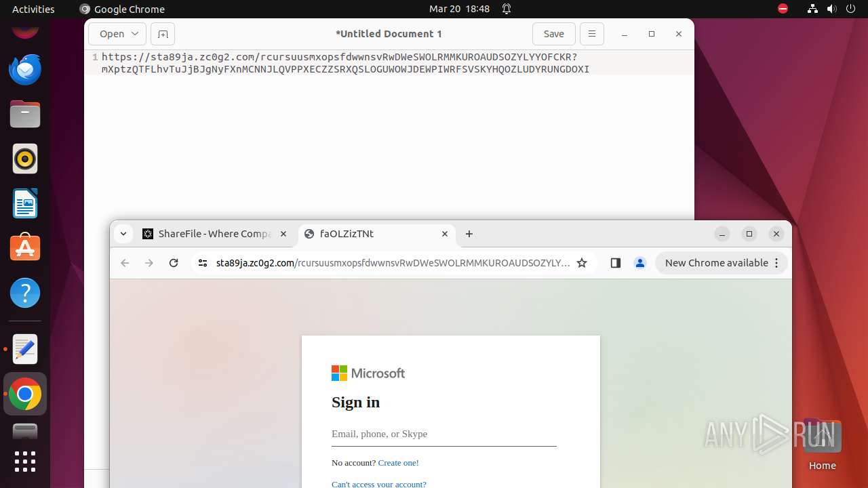The height and width of the screenshot is (488, 868).
Task: Launch Rhythmbox music player from dock
Action: [25, 159]
